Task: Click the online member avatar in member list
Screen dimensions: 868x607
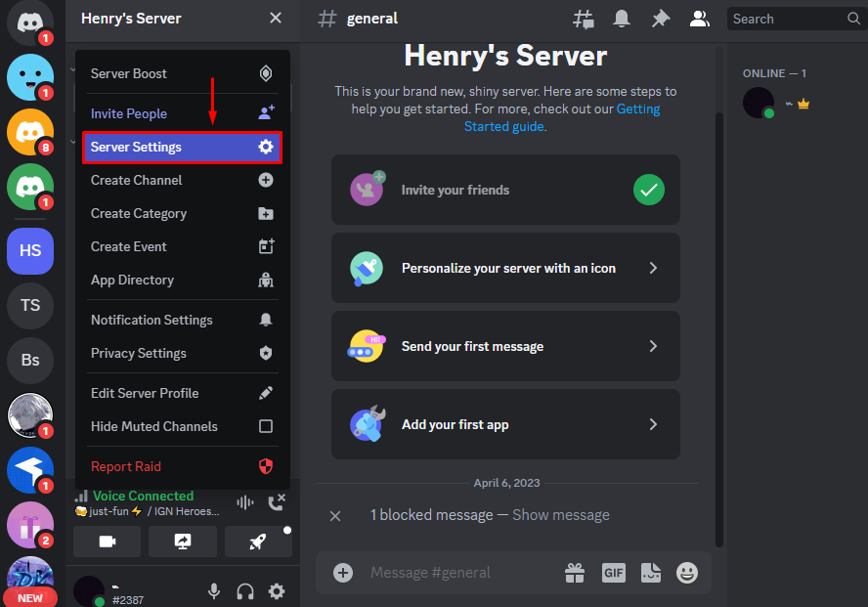Action: pos(759,103)
